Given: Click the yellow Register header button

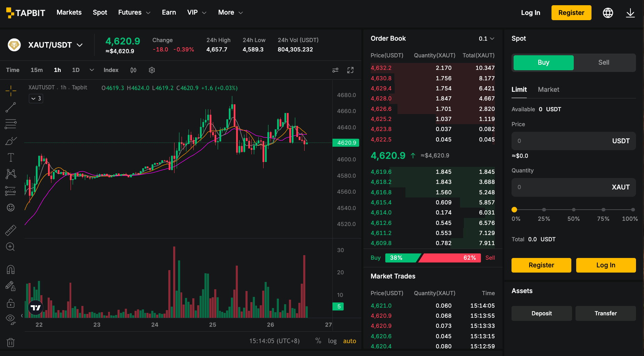Looking at the screenshot, I should coord(571,13).
